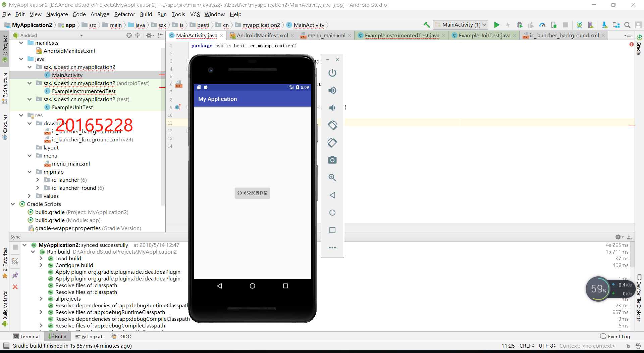The height and width of the screenshot is (353, 644).
Task: Switch to ExampleUnitTest.java editor tab
Action: tap(484, 35)
